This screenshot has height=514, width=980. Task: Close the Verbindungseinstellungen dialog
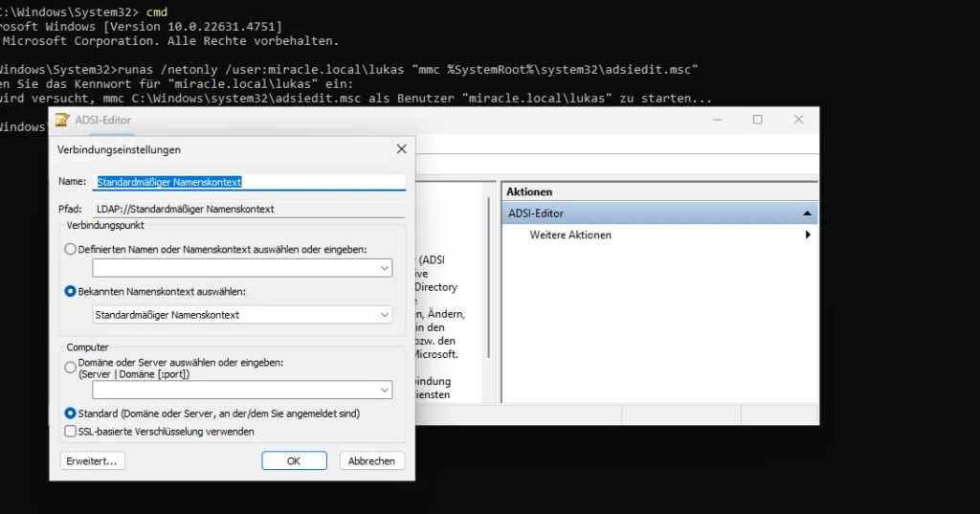[x=401, y=148]
